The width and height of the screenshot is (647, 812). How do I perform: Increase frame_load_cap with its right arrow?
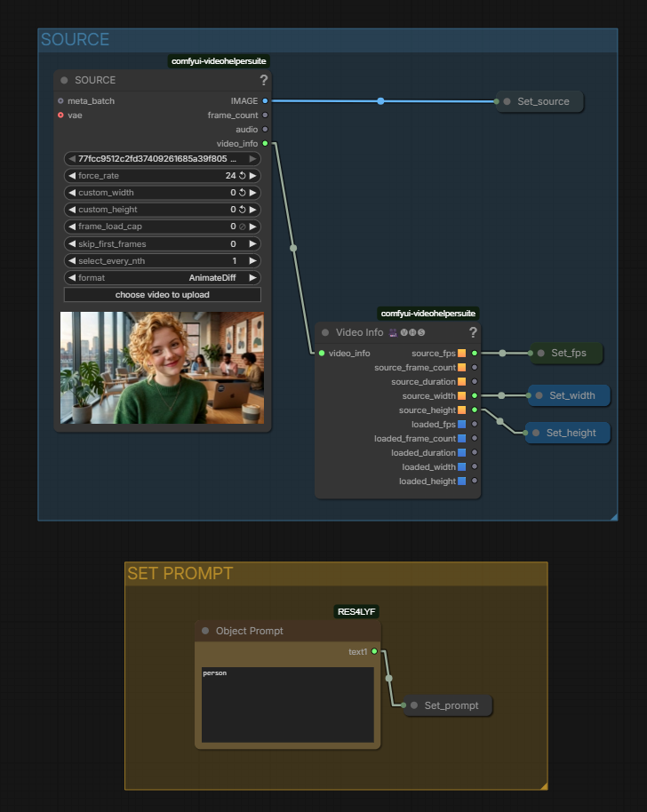(x=252, y=227)
